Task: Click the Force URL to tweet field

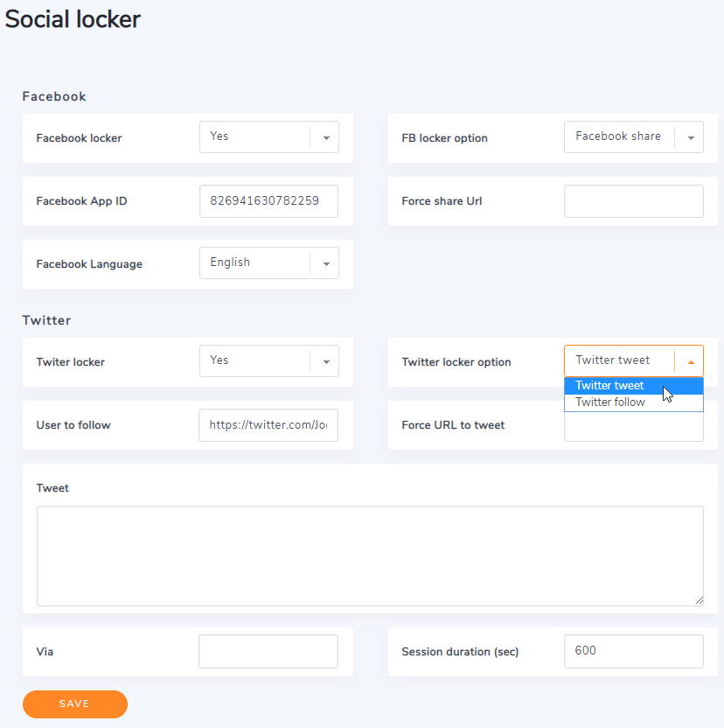Action: pyautogui.click(x=633, y=430)
